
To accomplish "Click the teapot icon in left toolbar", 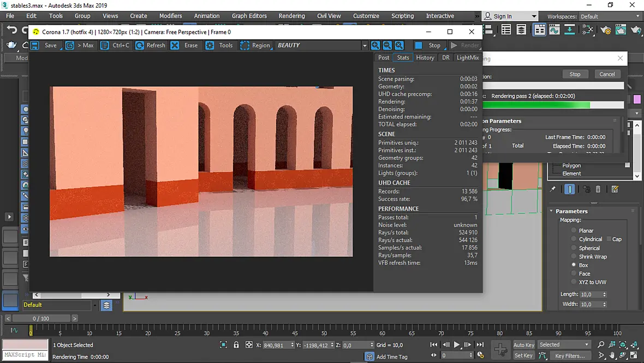I will (x=12, y=45).
